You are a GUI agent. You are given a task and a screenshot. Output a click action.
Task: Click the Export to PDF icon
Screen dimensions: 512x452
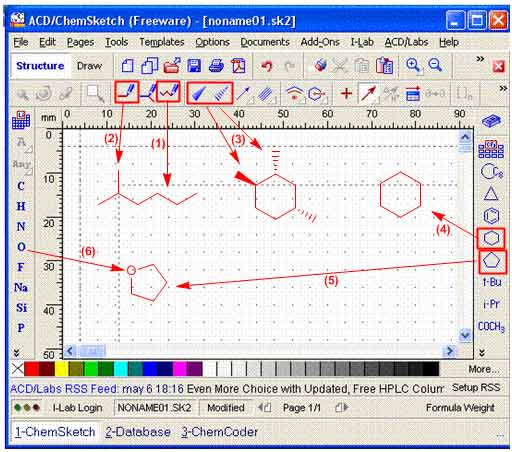point(239,66)
